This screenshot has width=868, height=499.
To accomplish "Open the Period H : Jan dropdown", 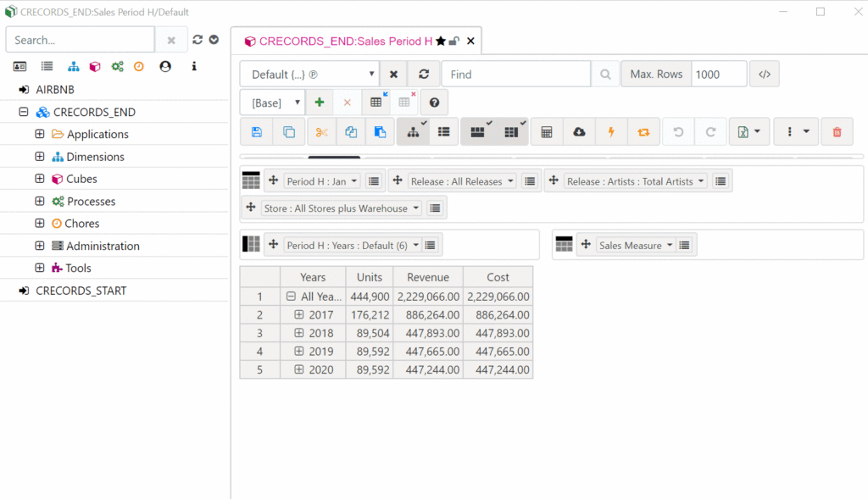I will 322,181.
